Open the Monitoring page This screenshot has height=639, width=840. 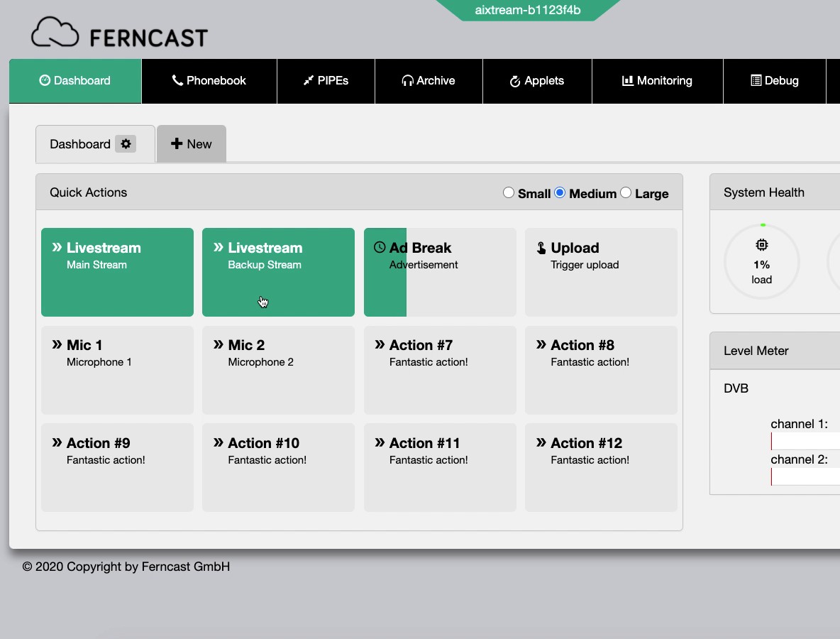657,81
